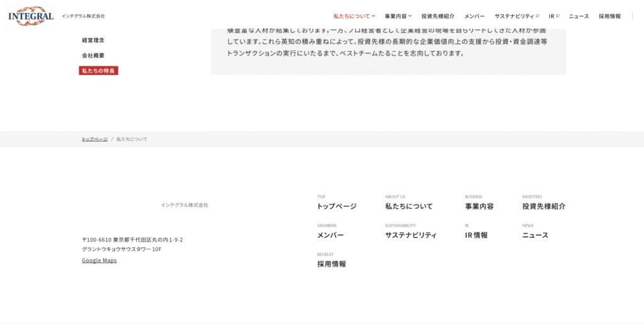Open IR external link in header
644x324 pixels.
(x=553, y=16)
